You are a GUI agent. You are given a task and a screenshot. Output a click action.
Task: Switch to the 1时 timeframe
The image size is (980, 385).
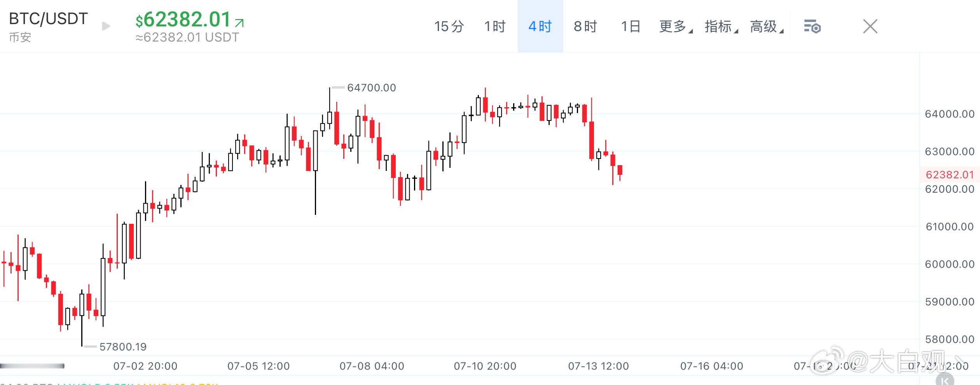[x=494, y=26]
